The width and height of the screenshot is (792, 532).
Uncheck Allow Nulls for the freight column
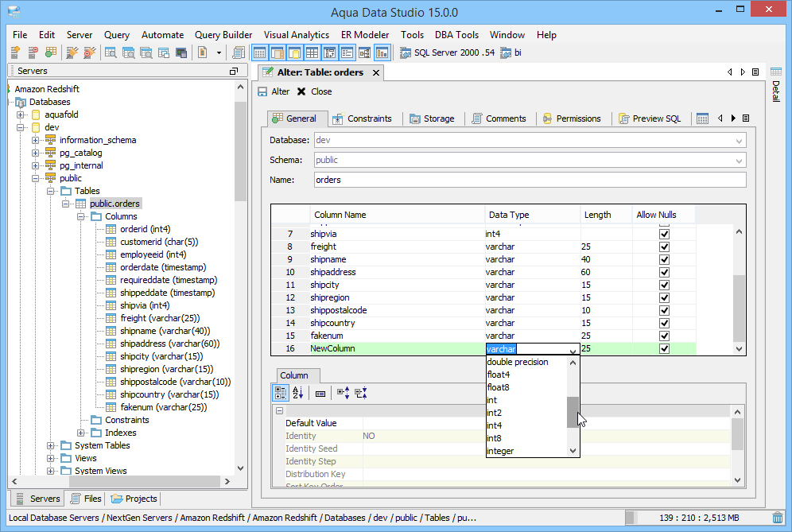tap(664, 247)
